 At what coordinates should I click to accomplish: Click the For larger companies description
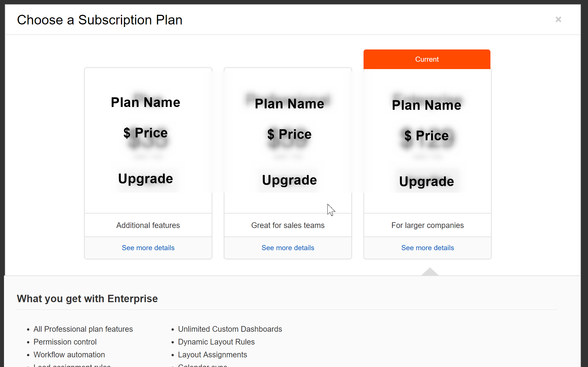coord(427,225)
